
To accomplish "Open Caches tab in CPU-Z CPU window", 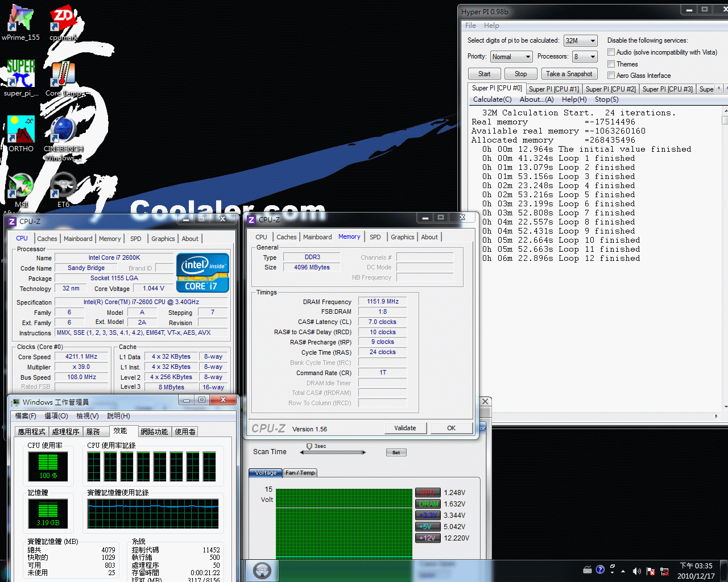I will [47, 239].
